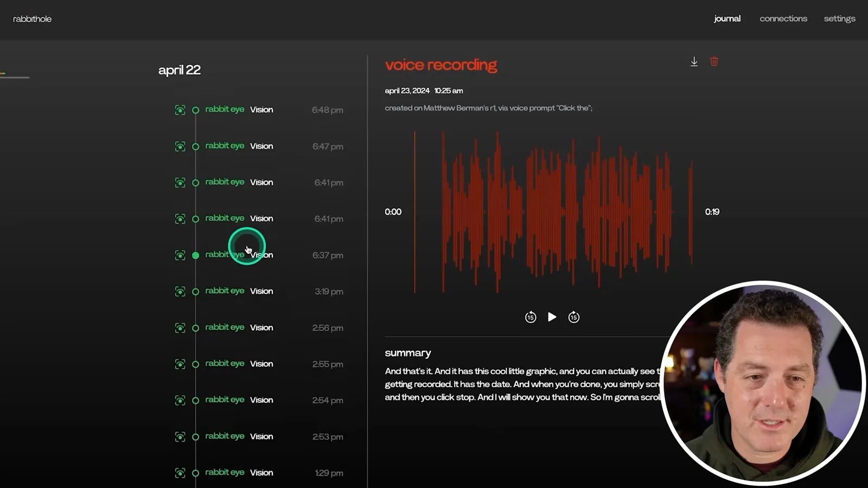Click rabbit eye icon for 6:48 pm entry

180,110
